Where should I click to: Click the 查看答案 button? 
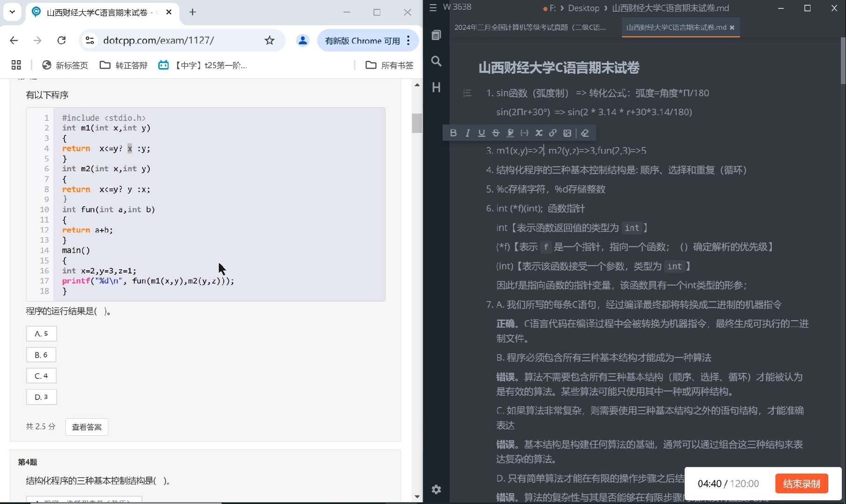pos(86,427)
